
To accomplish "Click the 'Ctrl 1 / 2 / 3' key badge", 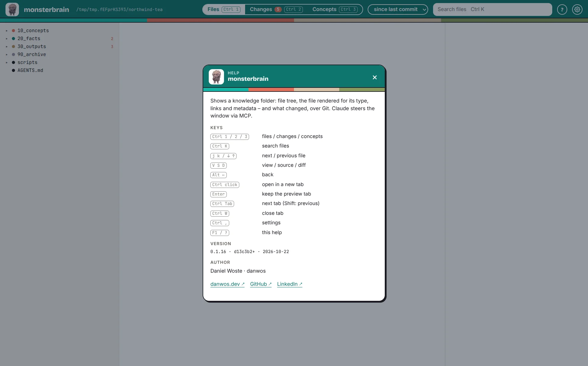I will tap(230, 137).
